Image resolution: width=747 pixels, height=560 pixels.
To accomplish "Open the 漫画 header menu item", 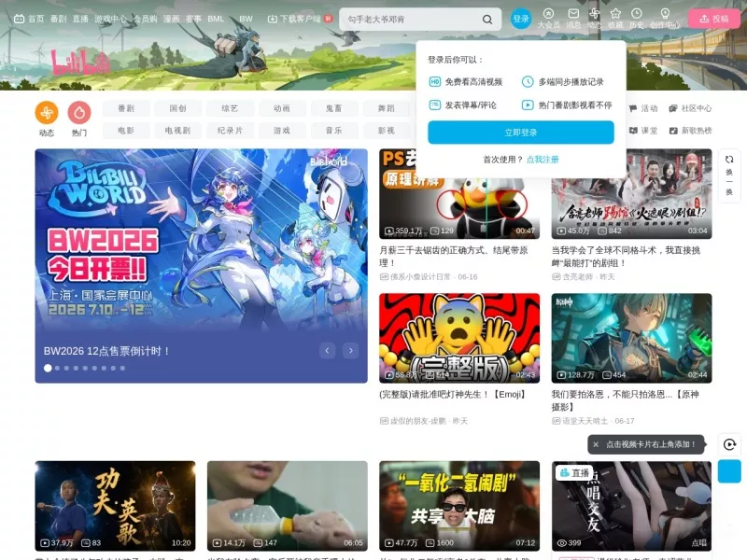I will click(171, 19).
